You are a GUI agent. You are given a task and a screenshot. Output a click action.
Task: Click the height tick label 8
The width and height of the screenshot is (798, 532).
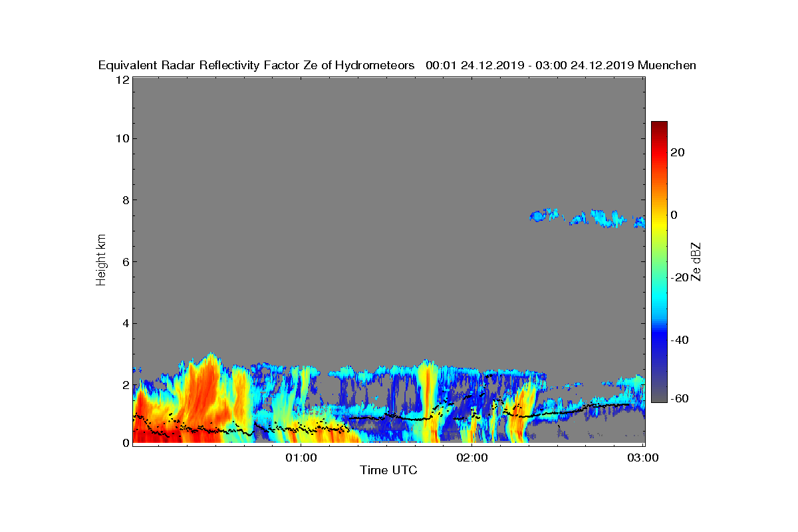pyautogui.click(x=124, y=199)
